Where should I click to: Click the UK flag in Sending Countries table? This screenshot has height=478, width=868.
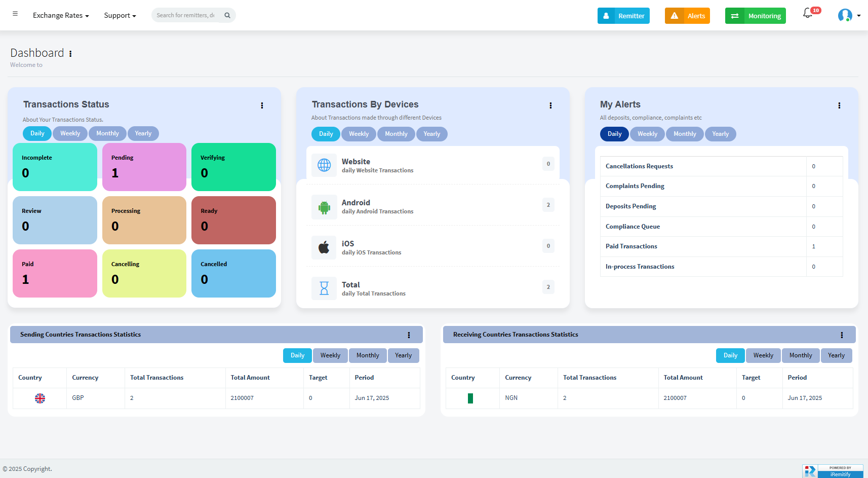pos(40,398)
